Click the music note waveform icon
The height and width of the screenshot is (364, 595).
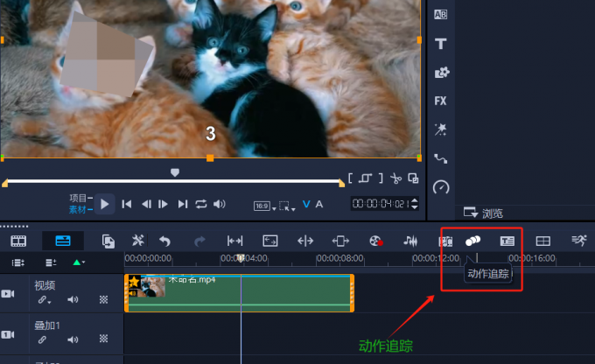(410, 241)
